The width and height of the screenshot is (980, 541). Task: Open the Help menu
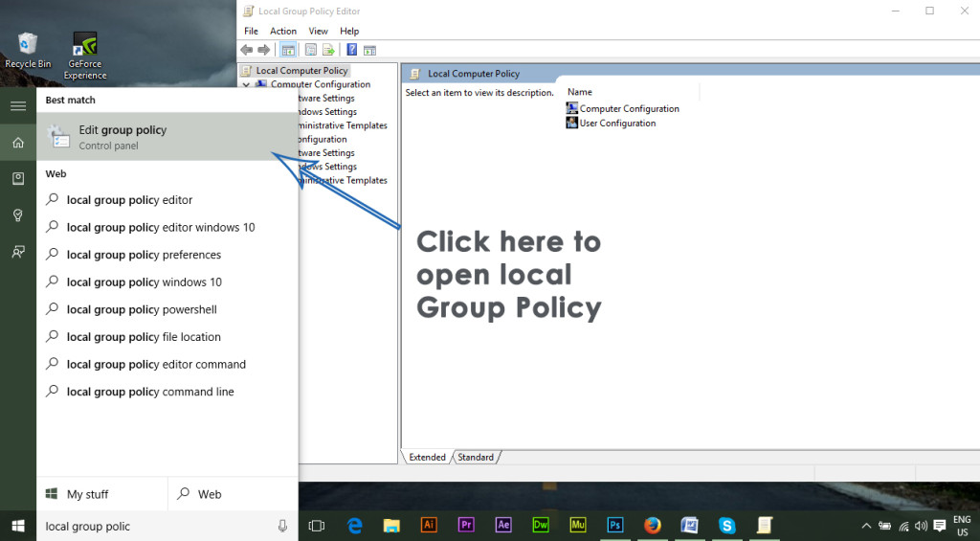[x=349, y=32]
